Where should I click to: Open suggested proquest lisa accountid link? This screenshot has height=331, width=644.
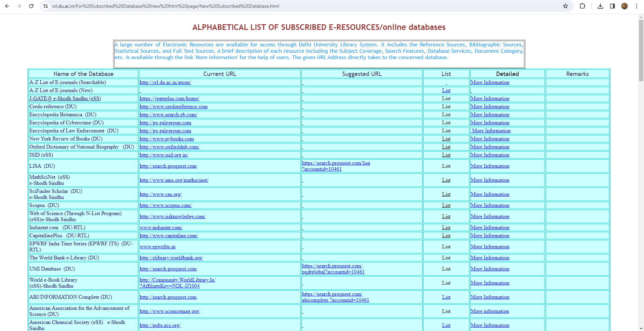coord(336,166)
